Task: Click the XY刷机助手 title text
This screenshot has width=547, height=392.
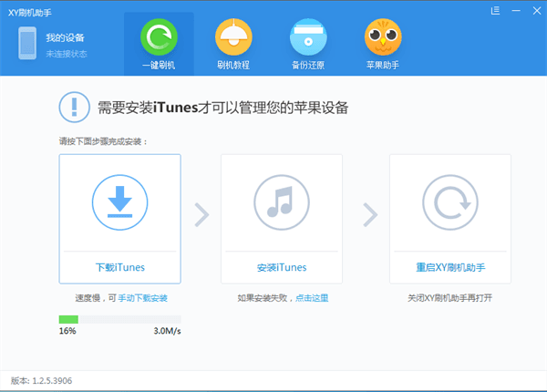Action: [30, 13]
